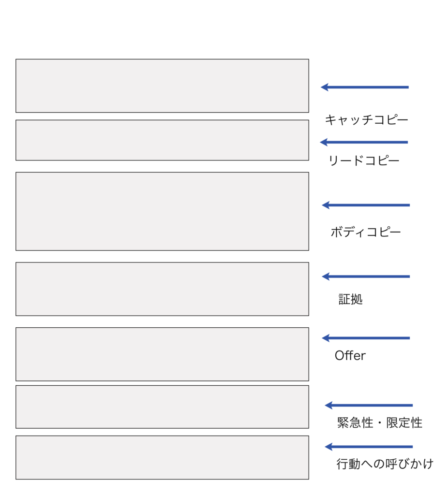Click the large gray box beside ボディコピー arrow
This screenshot has height=495, width=448.
pos(163,212)
